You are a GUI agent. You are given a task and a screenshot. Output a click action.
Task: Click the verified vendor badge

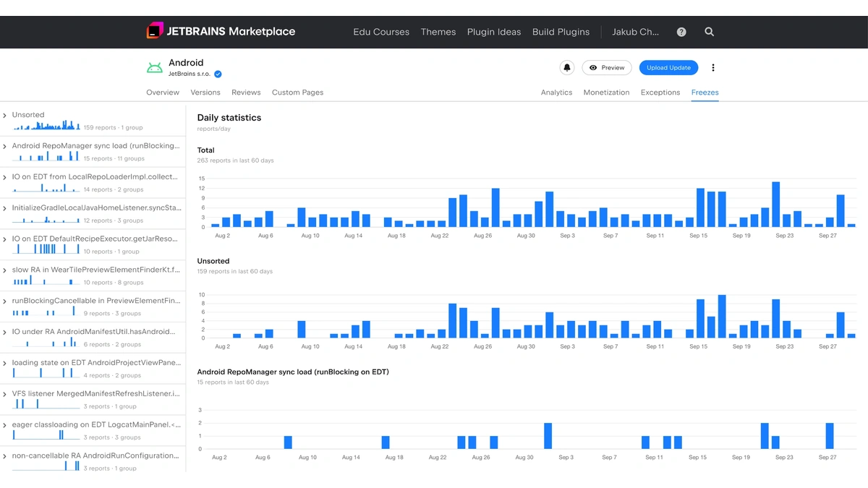point(218,74)
